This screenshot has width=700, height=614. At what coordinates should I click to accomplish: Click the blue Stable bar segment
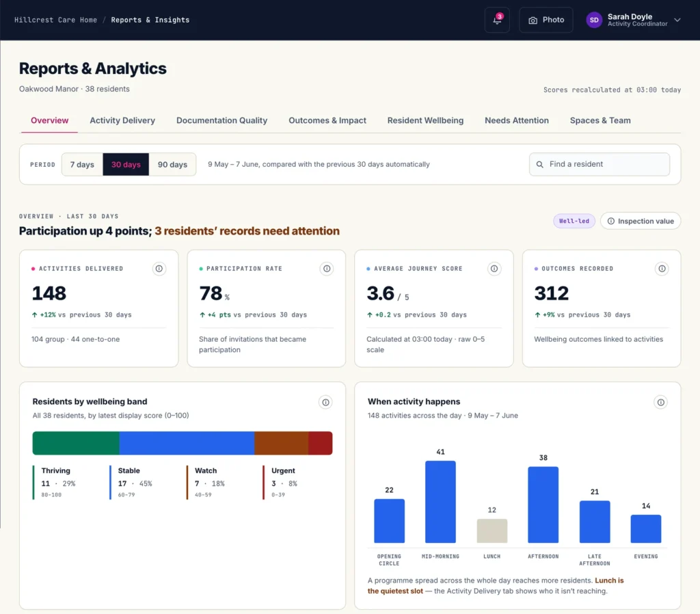click(187, 443)
